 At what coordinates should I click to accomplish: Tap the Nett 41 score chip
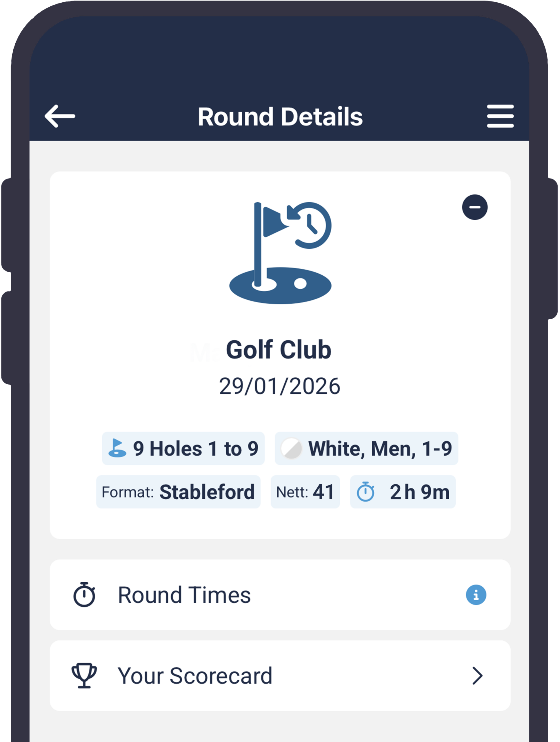tap(305, 492)
